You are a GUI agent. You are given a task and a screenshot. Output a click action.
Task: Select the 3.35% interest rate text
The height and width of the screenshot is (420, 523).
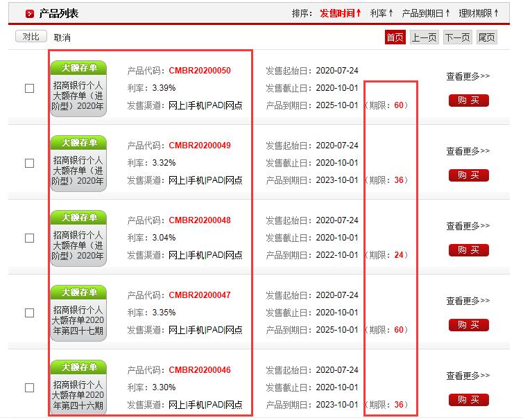tap(164, 313)
